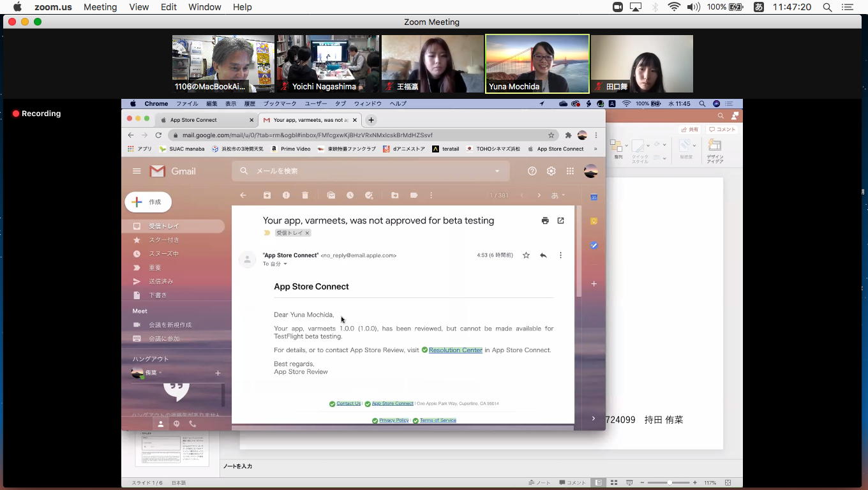Open the Terms of Service link
Image resolution: width=868 pixels, height=490 pixels.
pyautogui.click(x=438, y=420)
